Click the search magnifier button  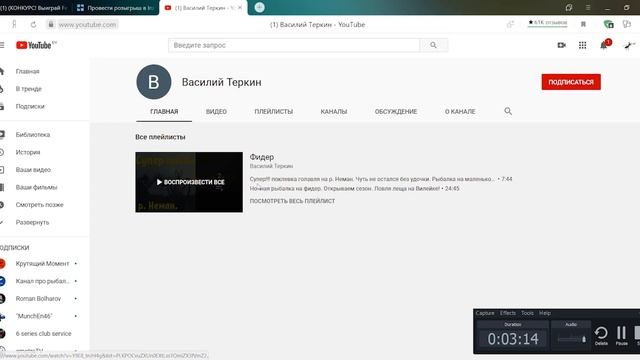click(x=433, y=45)
